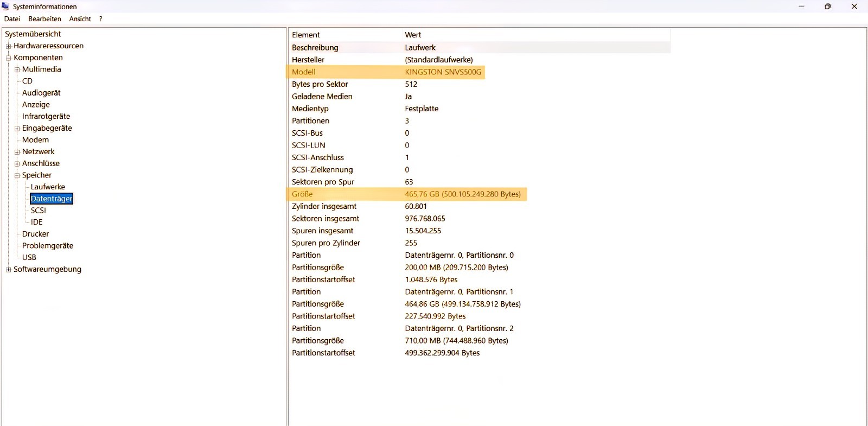Open the Datei menu

pyautogui.click(x=12, y=19)
